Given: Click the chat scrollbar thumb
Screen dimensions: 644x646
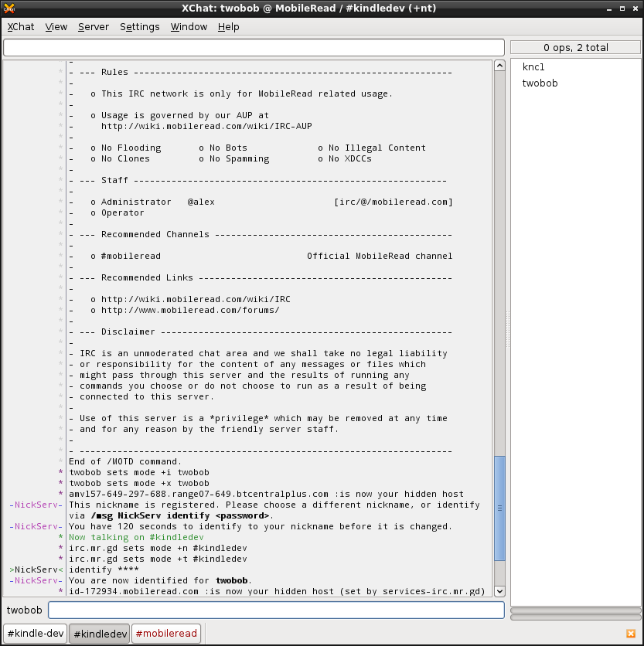Looking at the screenshot, I should (499, 508).
